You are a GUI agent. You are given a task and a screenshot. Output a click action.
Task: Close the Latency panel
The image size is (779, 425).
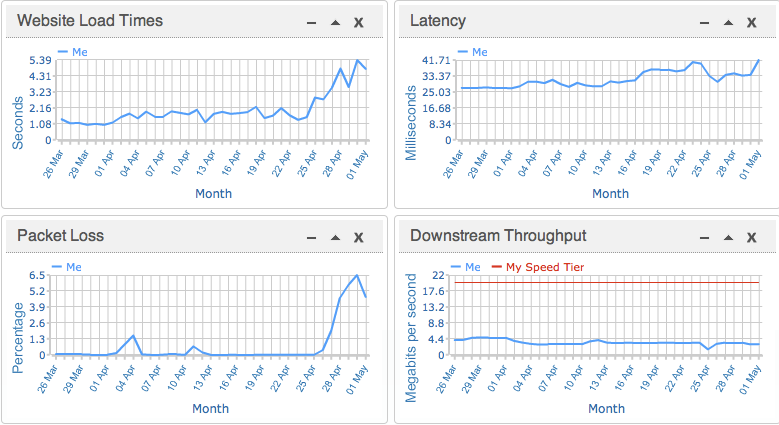coord(752,22)
